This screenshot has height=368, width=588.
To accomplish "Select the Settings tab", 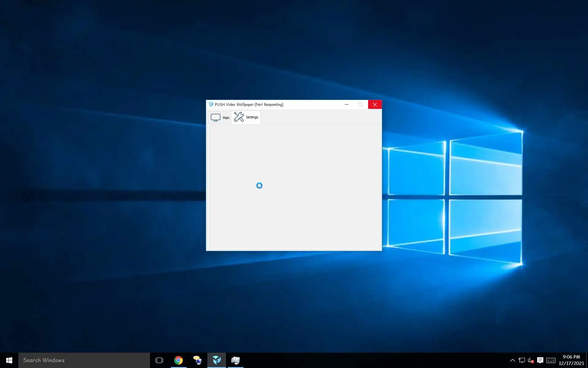I will pyautogui.click(x=246, y=117).
